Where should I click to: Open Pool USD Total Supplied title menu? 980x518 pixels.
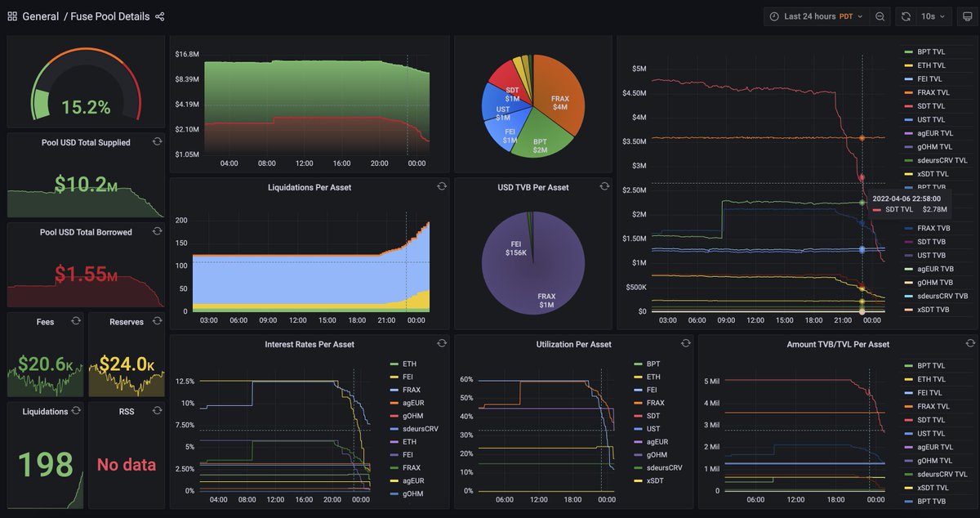coord(86,142)
